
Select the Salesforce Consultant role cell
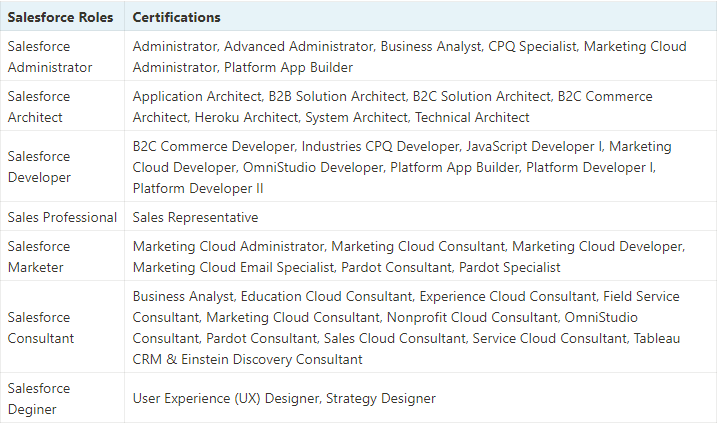point(62,328)
